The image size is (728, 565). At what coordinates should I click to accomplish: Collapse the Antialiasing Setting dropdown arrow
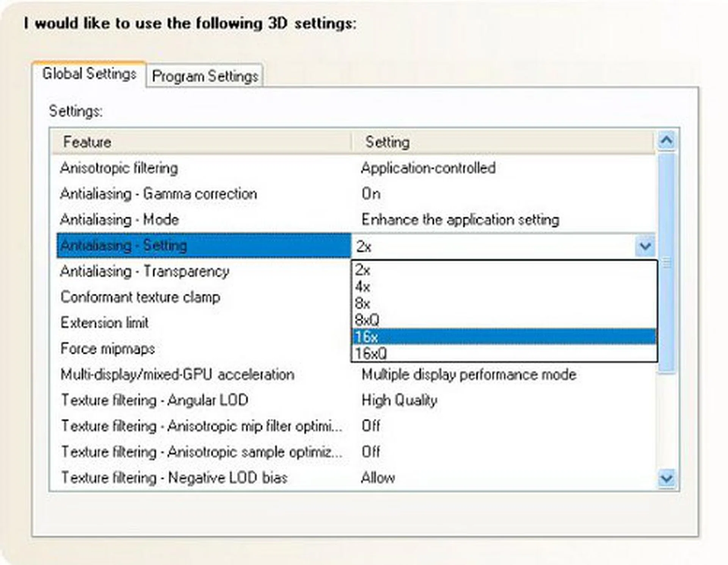coord(645,246)
